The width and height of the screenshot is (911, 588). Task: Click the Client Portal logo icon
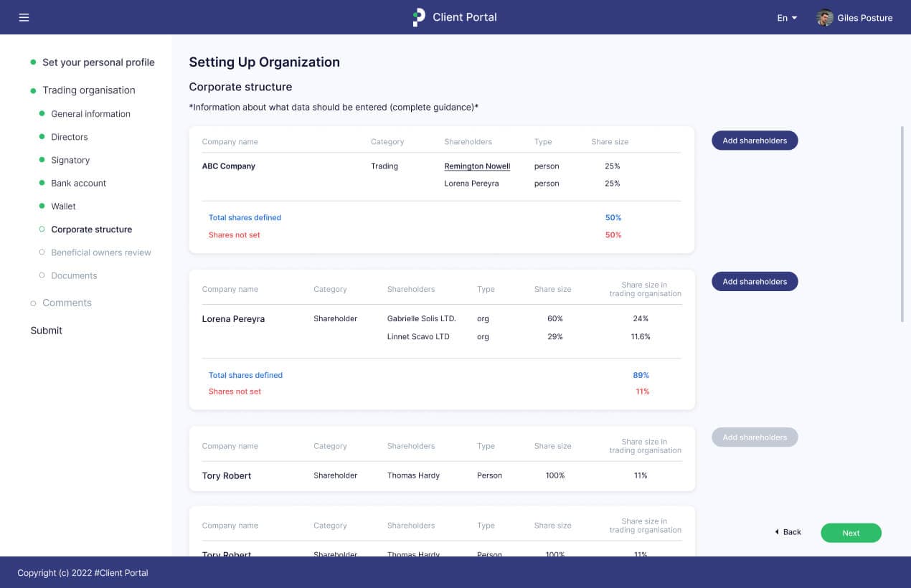(419, 17)
